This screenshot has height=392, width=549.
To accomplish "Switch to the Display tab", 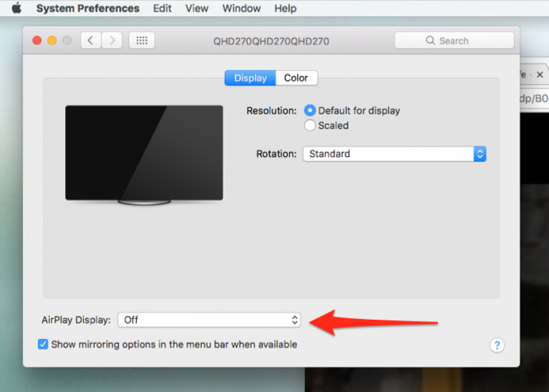I will (250, 77).
